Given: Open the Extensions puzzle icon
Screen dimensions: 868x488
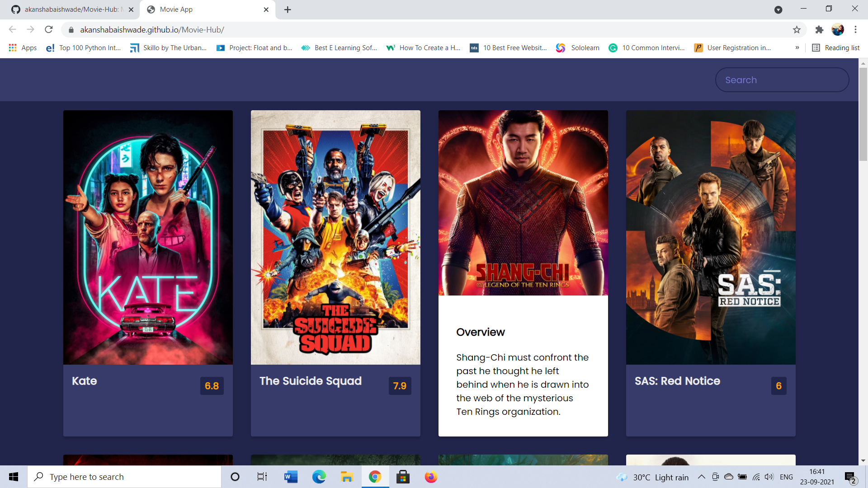Looking at the screenshot, I should coord(819,30).
